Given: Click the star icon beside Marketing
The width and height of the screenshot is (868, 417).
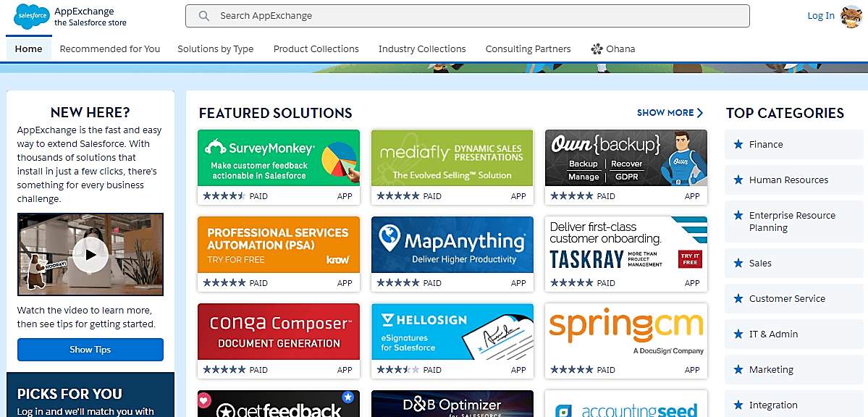Looking at the screenshot, I should click(x=738, y=369).
